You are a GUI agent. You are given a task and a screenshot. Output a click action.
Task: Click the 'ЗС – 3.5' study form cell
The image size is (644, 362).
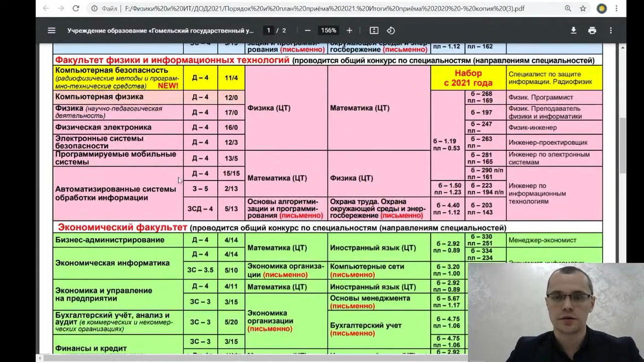tap(200, 270)
